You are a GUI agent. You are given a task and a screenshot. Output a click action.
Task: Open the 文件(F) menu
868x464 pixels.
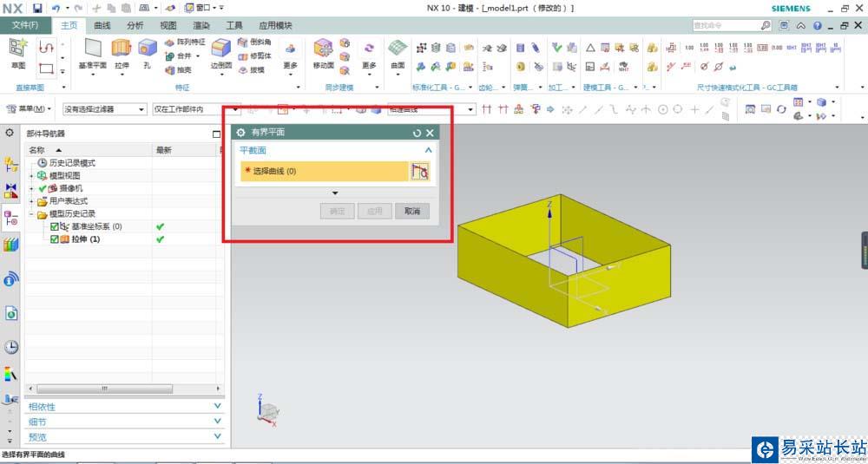pos(25,25)
